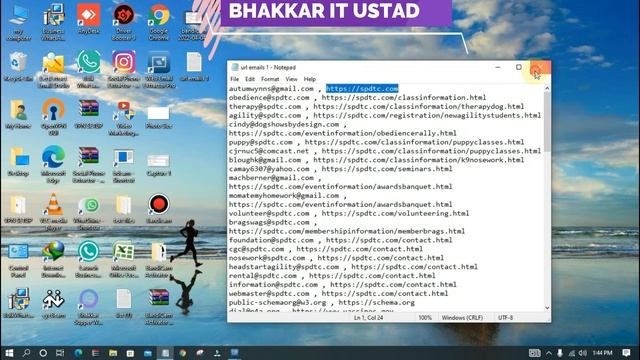This screenshot has width=640, height=360.
Task: Open Task View on the taskbar
Action: pyautogui.click(x=60, y=353)
